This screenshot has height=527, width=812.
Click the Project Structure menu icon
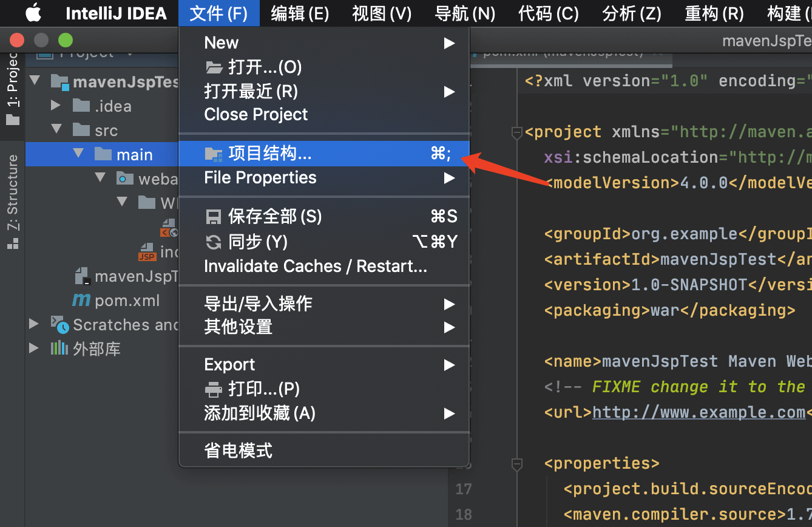tap(214, 155)
